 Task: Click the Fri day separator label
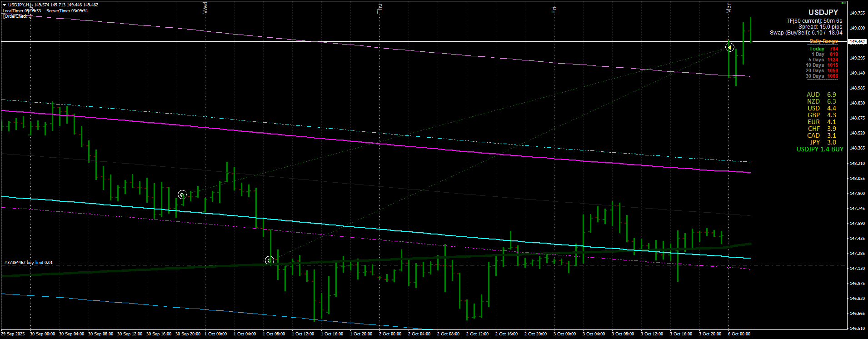coord(554,9)
